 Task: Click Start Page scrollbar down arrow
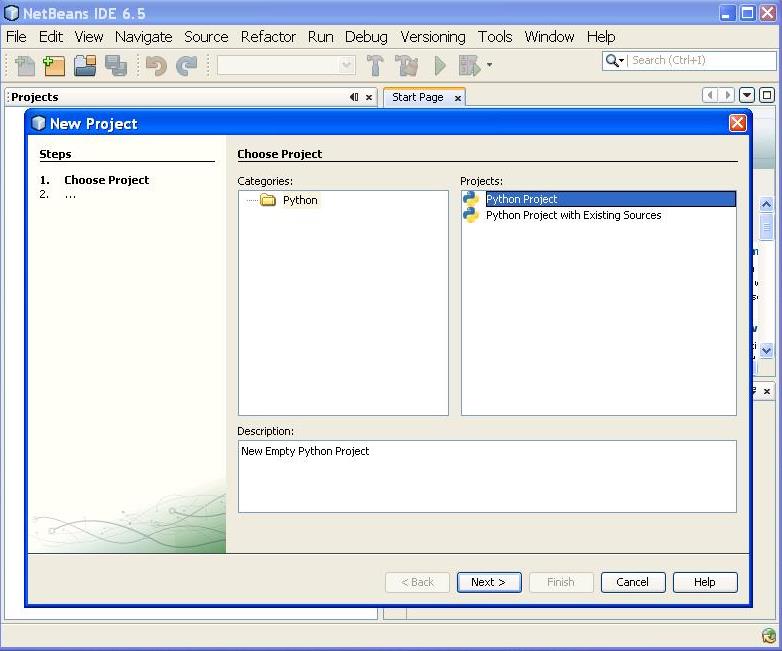coord(767,351)
